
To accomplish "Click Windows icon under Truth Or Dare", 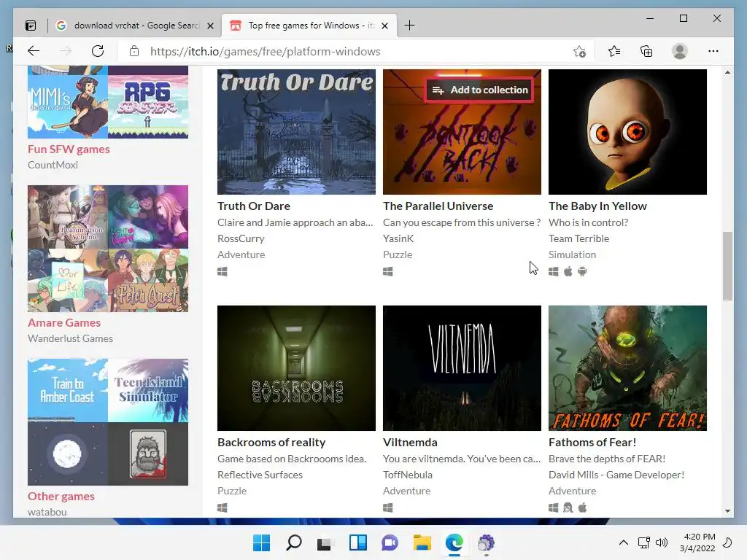I will click(222, 271).
